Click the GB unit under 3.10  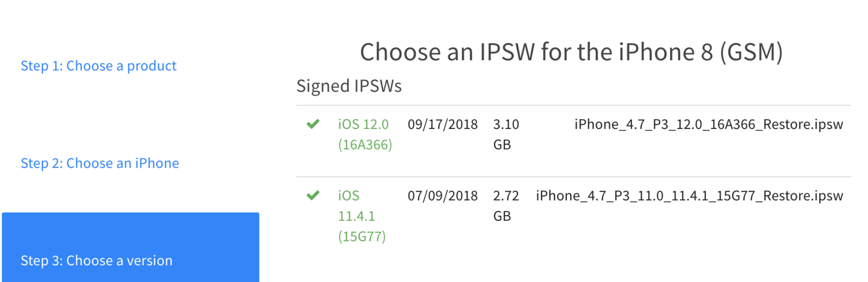coord(502,145)
